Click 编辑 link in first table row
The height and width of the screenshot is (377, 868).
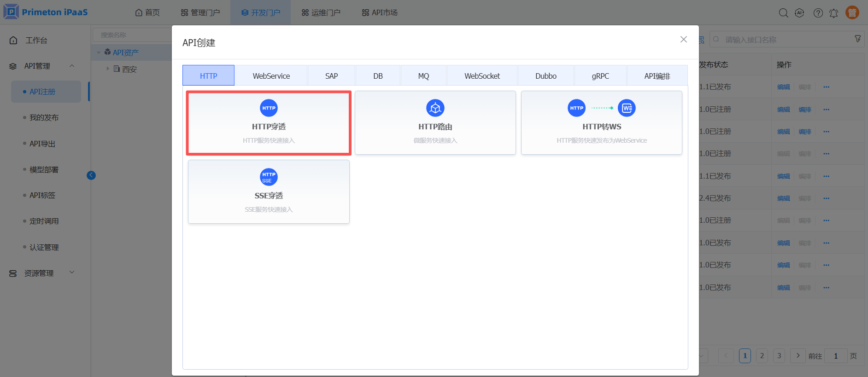(783, 87)
